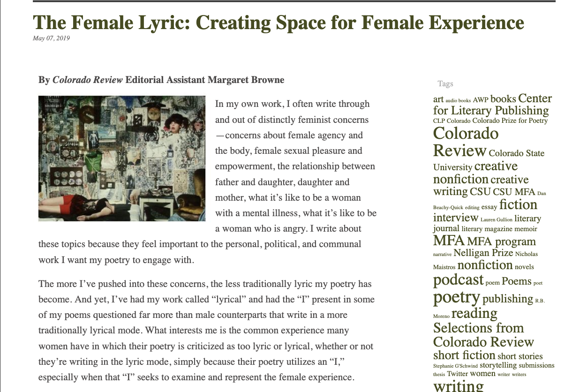Open the "CLP" tag
587x392 pixels.
point(439,121)
